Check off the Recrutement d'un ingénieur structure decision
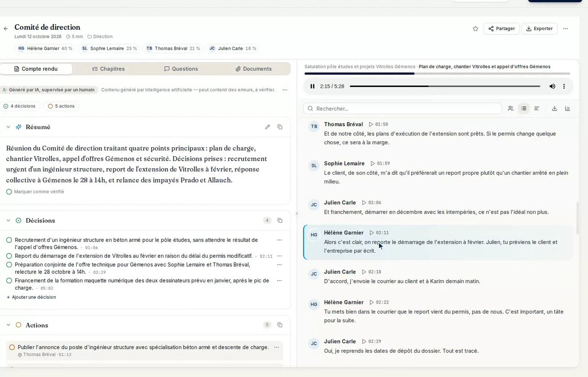 9,240
